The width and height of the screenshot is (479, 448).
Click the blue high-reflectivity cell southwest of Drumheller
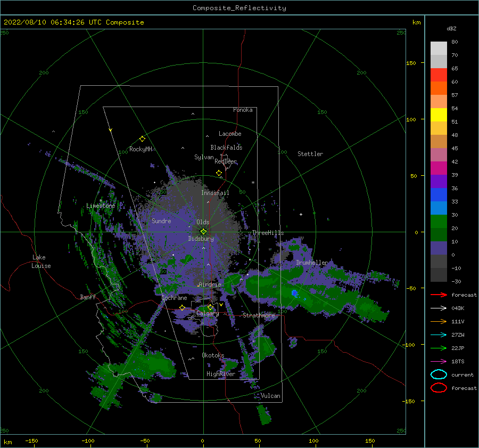[294, 293]
